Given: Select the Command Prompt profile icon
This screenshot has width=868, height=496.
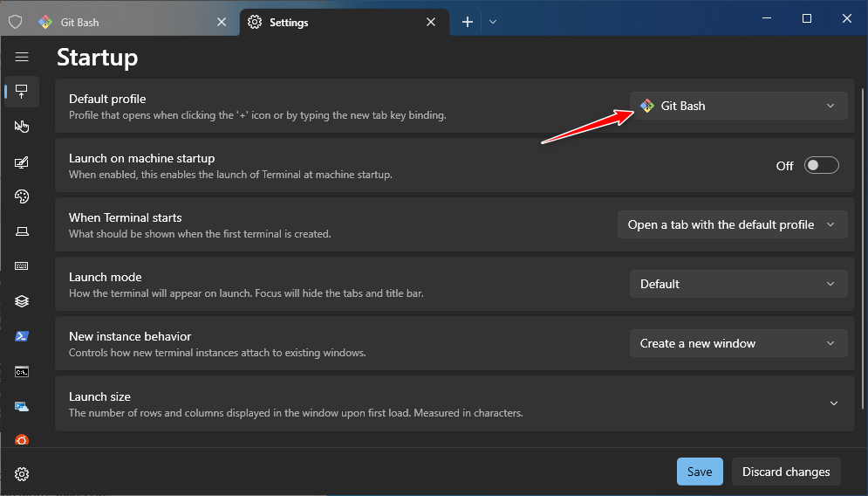Looking at the screenshot, I should [22, 371].
